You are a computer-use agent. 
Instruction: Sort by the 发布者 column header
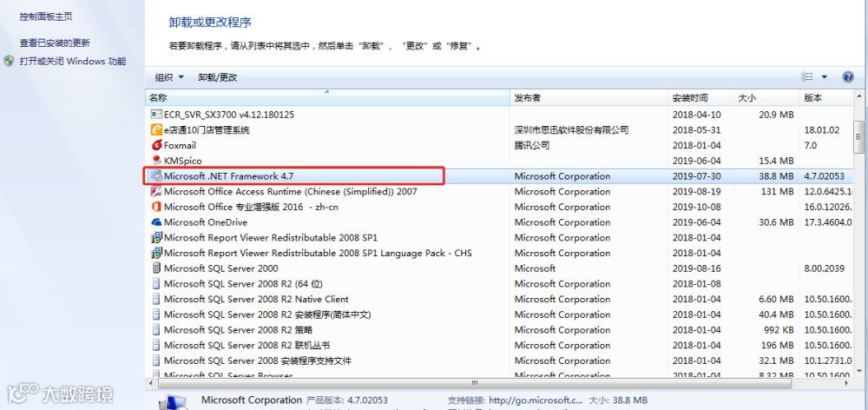589,98
